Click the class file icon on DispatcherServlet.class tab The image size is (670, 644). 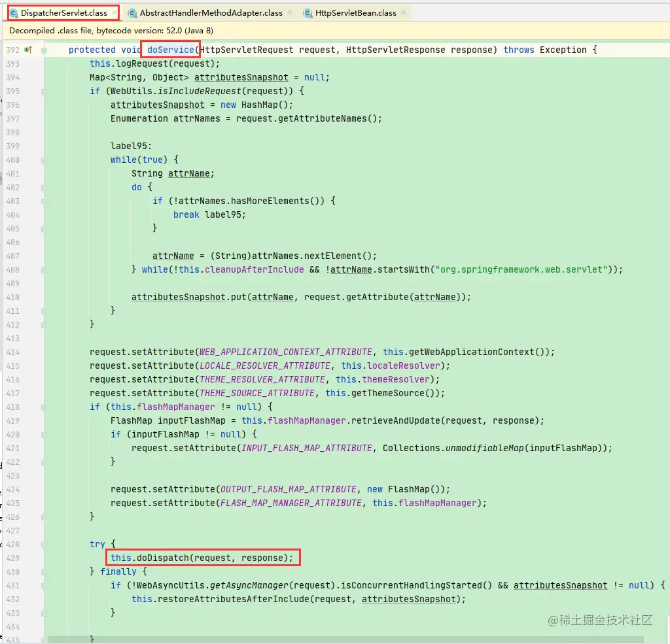click(x=14, y=13)
